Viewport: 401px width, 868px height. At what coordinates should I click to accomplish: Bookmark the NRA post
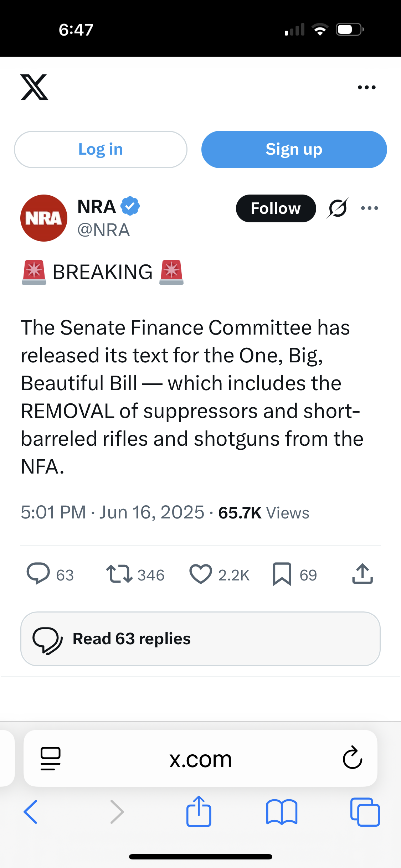pyautogui.click(x=282, y=574)
